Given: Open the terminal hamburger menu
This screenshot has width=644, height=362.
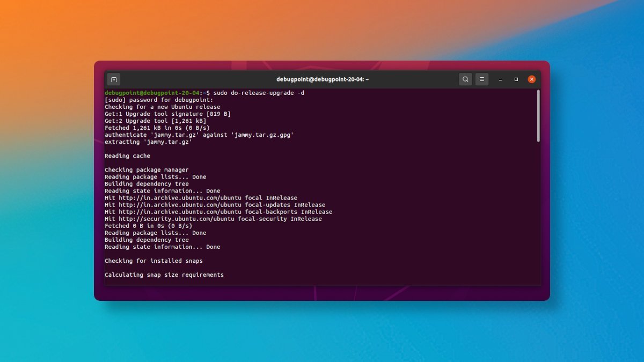Looking at the screenshot, I should (482, 79).
